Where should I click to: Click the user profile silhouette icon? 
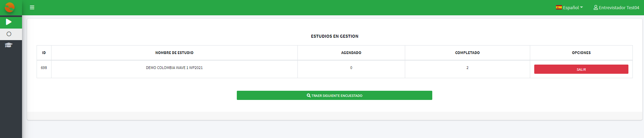596,7
